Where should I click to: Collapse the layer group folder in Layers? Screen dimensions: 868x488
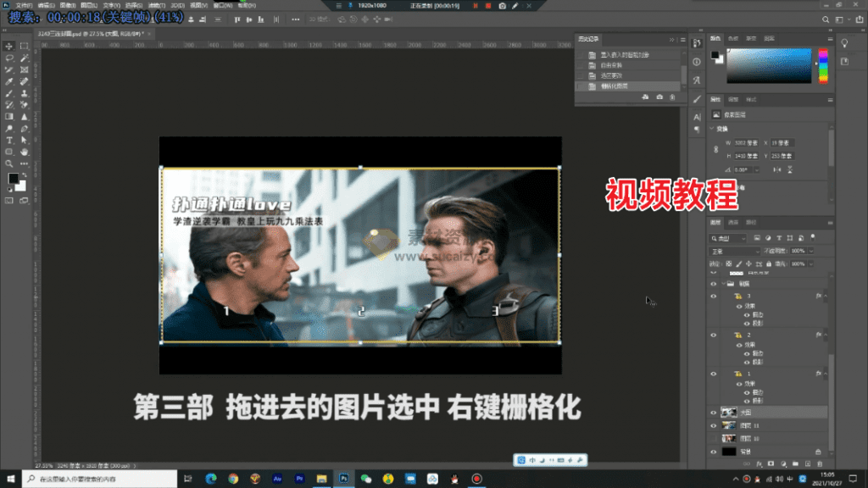722,285
